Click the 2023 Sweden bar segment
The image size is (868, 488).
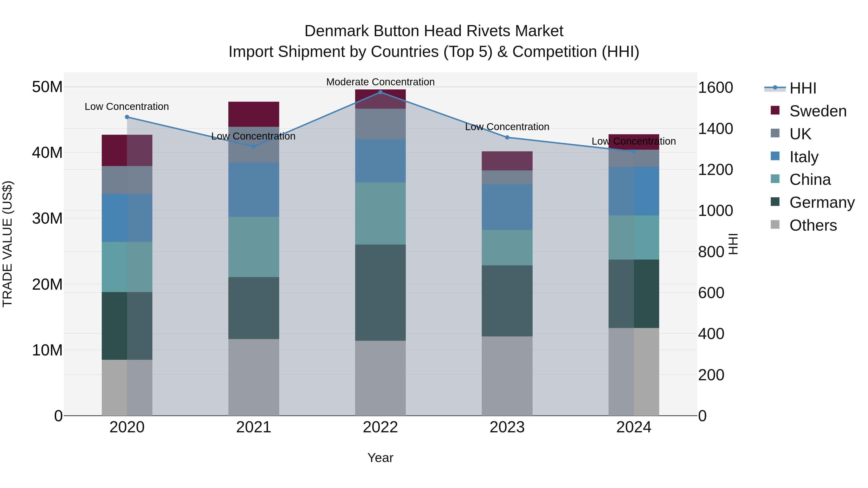click(x=507, y=161)
